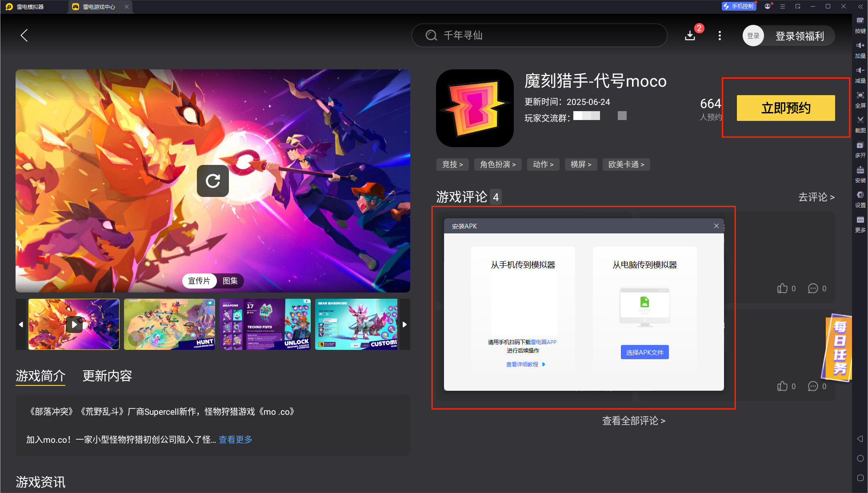
Task: Click Android back triangle button
Action: [860, 439]
